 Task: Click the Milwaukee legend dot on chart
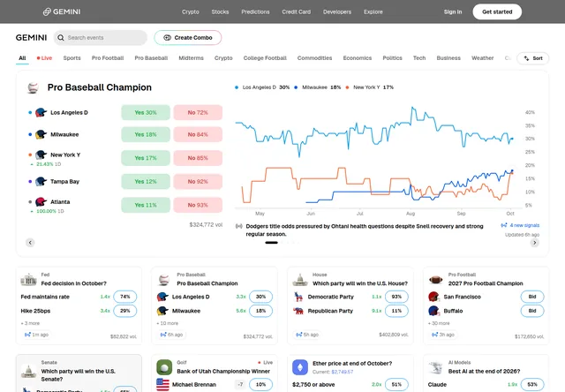pyautogui.click(x=296, y=87)
